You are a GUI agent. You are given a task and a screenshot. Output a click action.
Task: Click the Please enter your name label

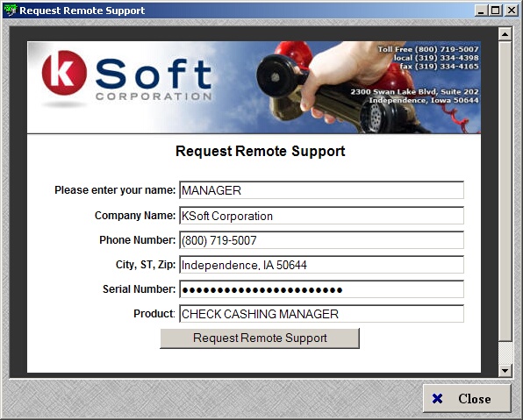click(x=115, y=190)
